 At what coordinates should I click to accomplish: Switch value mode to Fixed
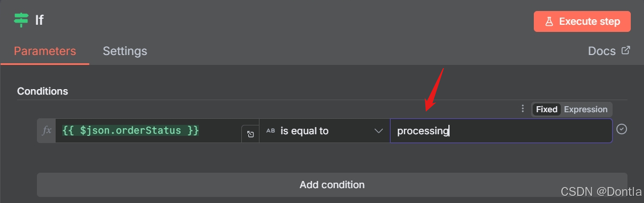[546, 109]
